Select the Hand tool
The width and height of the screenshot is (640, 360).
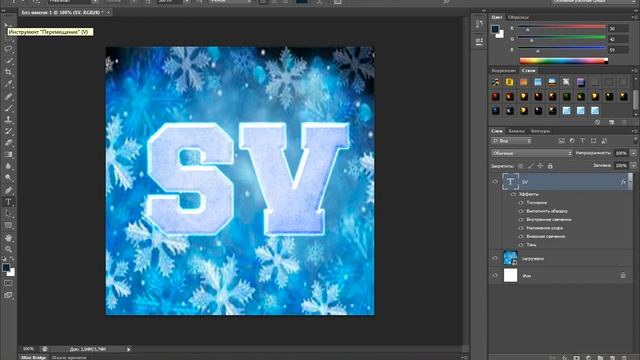[x=8, y=238]
